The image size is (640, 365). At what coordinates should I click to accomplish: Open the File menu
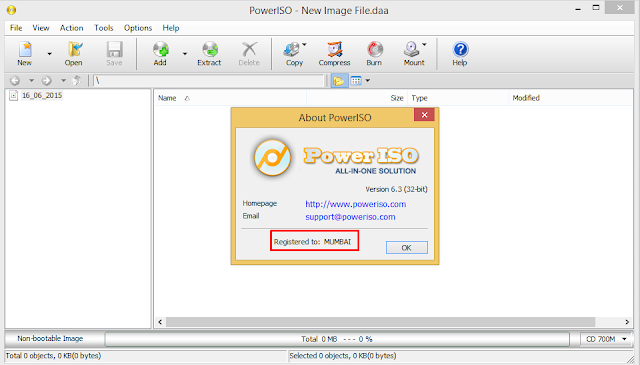pyautogui.click(x=16, y=28)
